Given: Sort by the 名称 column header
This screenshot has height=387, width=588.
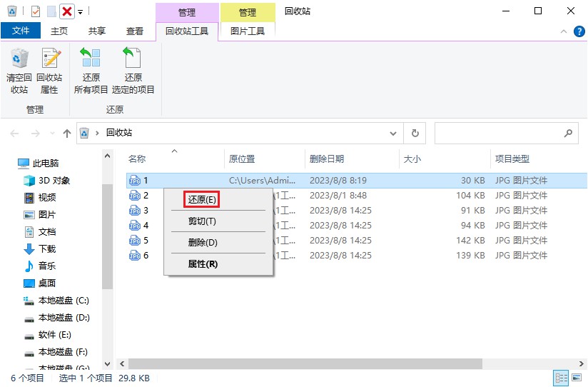Looking at the screenshot, I should [137, 159].
